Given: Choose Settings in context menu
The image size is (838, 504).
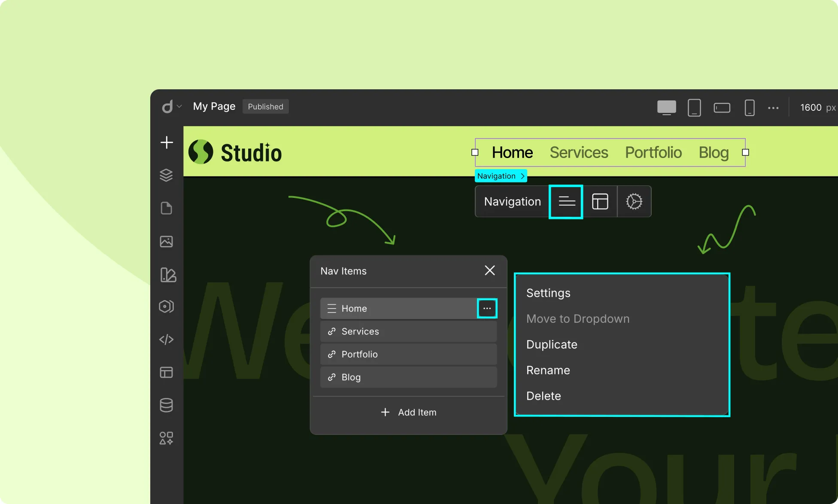Looking at the screenshot, I should pyautogui.click(x=548, y=293).
